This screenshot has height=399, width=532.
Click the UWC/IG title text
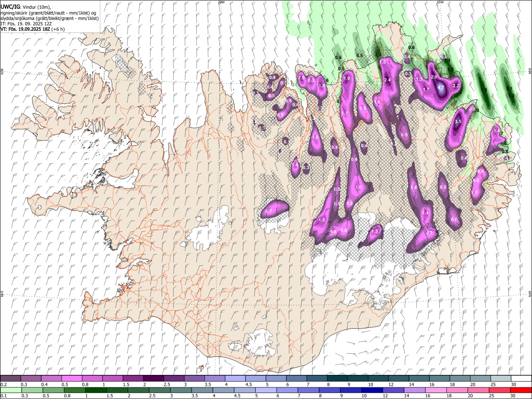[10, 7]
